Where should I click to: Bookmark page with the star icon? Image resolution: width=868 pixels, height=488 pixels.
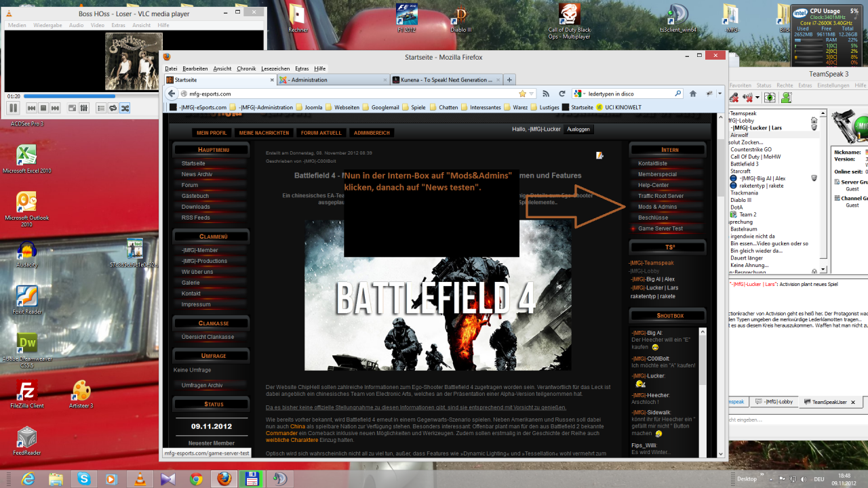tap(522, 94)
